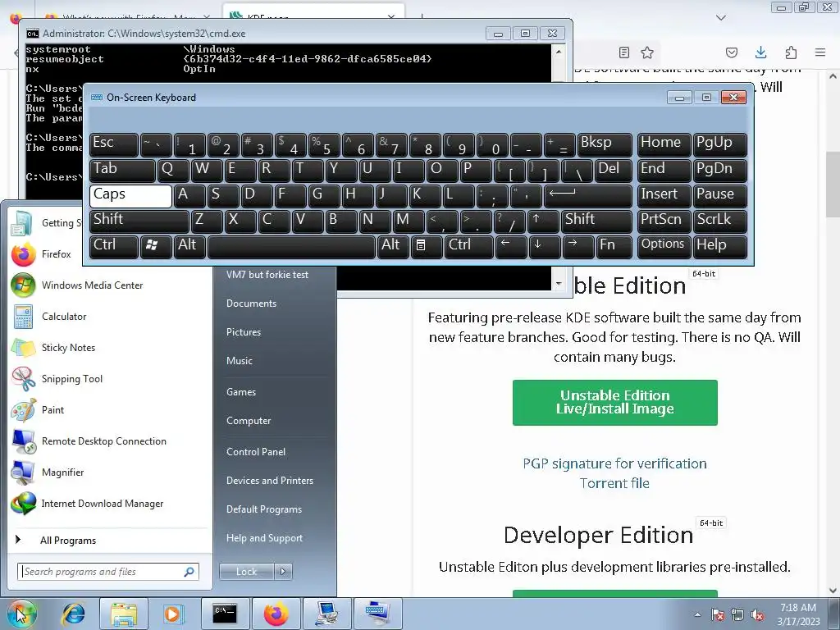Image resolution: width=840 pixels, height=630 pixels.
Task: Click the muted volume tray icon
Action: tap(757, 614)
